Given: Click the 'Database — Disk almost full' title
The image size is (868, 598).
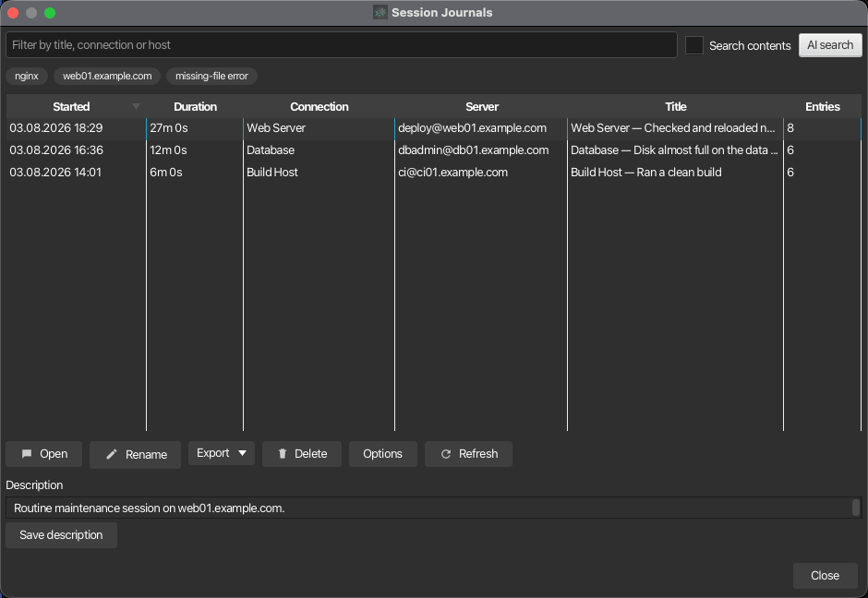Looking at the screenshot, I should coord(674,149).
